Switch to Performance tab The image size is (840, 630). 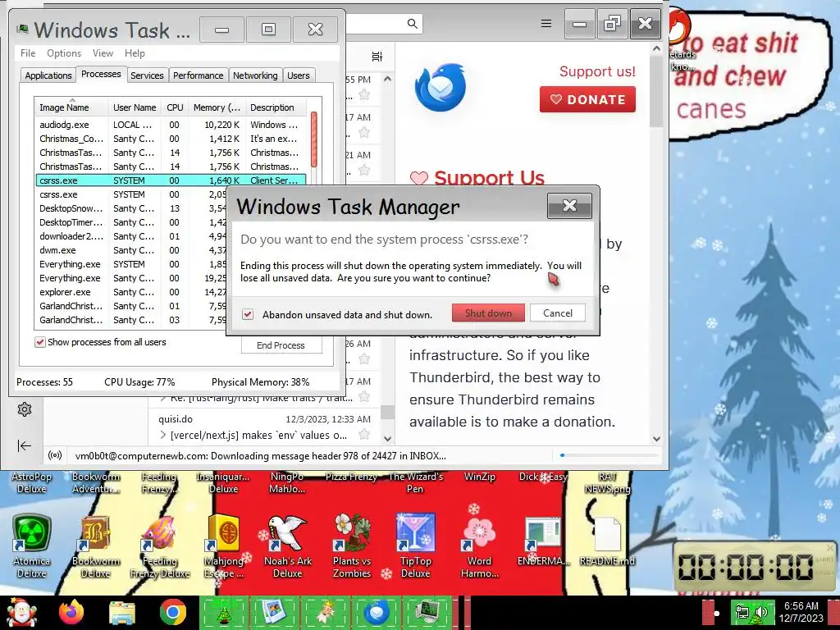click(199, 75)
